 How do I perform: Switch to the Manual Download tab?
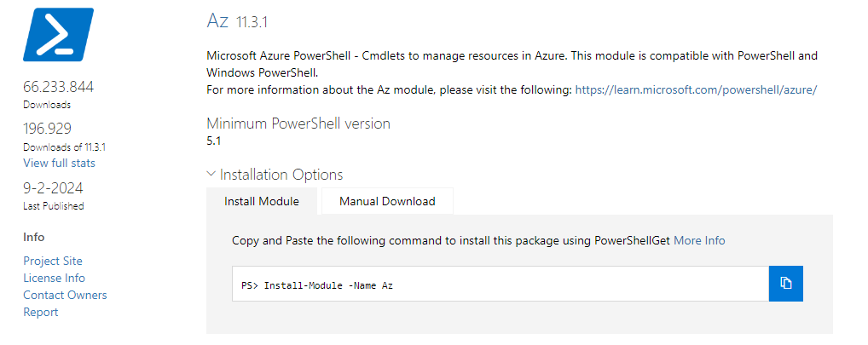click(387, 201)
